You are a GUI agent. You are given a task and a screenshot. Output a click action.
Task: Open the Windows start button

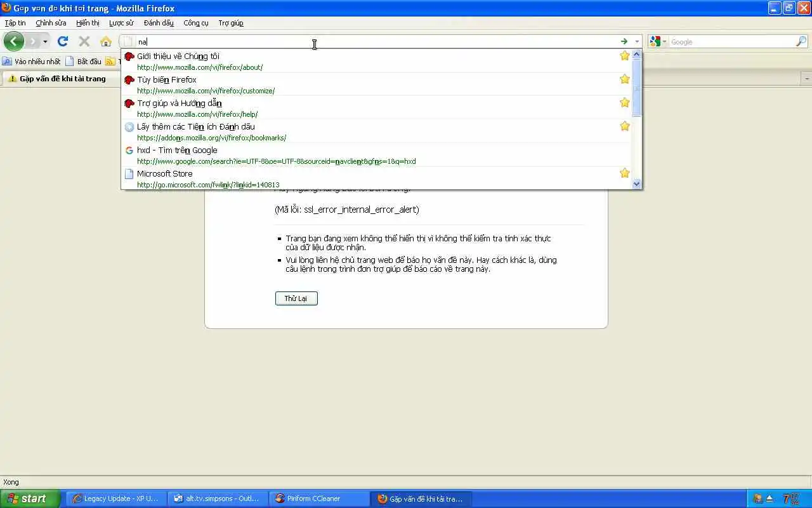30,498
